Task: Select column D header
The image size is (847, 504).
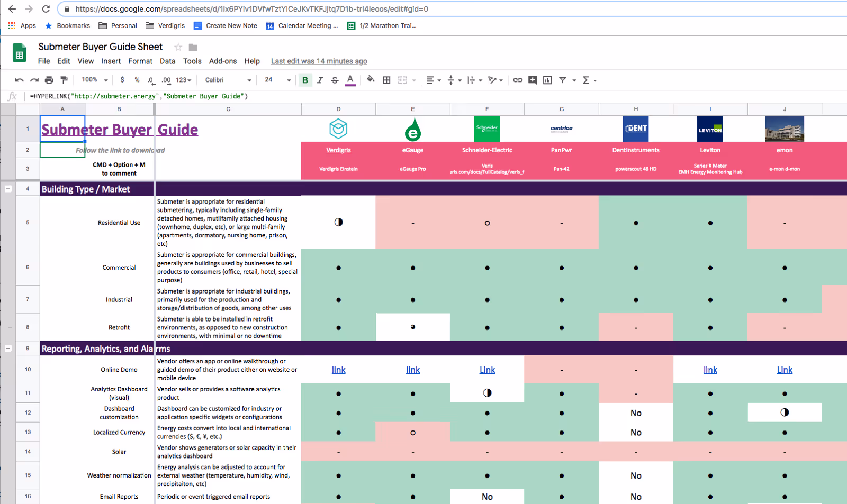Action: (x=338, y=109)
